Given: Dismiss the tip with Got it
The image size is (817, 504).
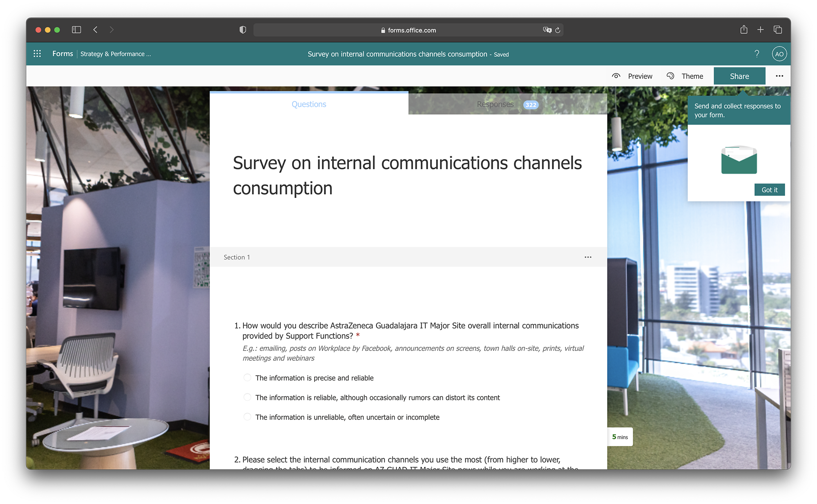Looking at the screenshot, I should [769, 190].
